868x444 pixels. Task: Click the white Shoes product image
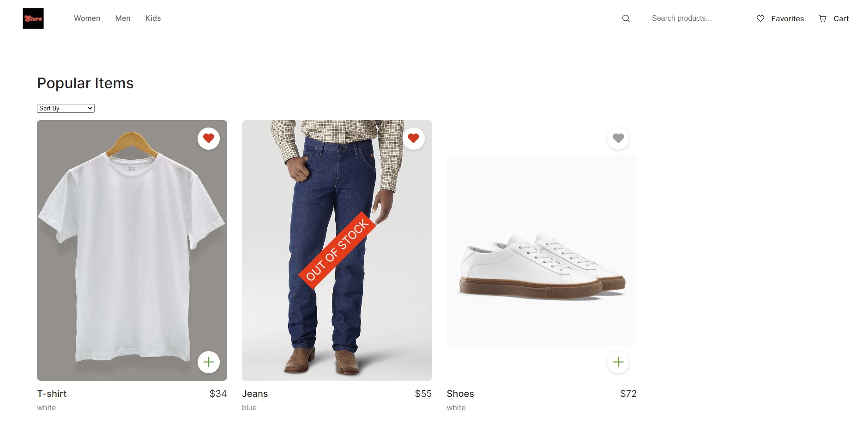(x=542, y=259)
